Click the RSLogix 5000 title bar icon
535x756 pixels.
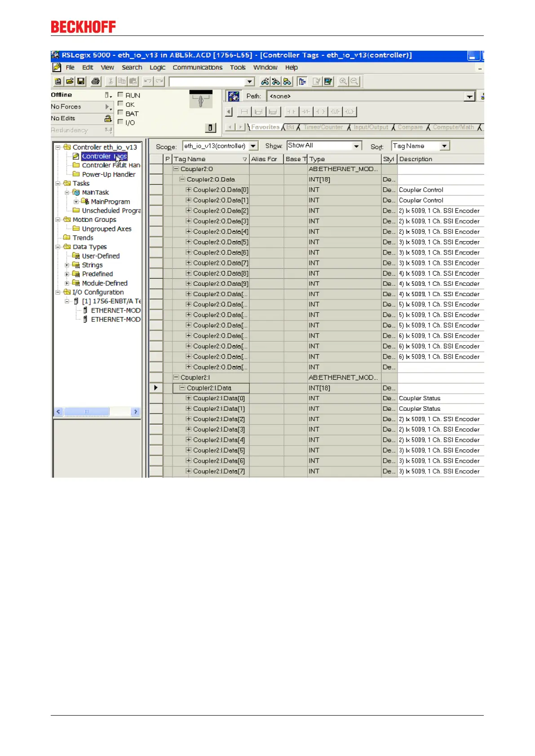(x=55, y=55)
